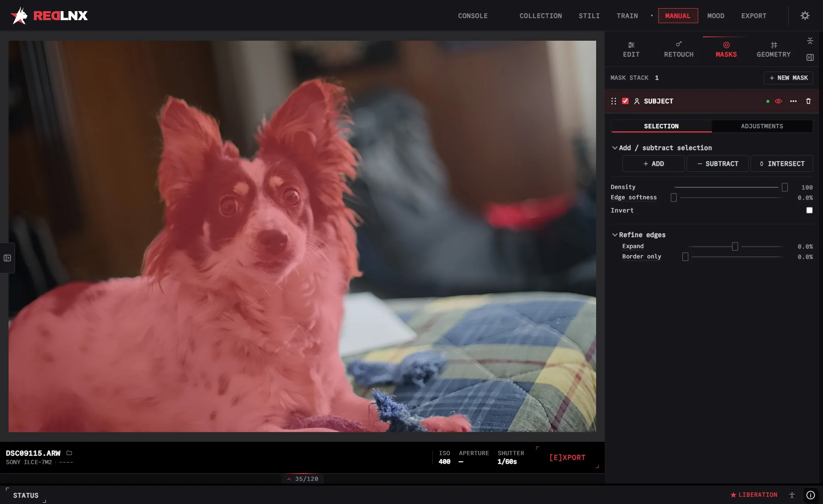Expand the 35/120 filmstrip counter
This screenshot has width=823, height=504.
pyautogui.click(x=303, y=479)
